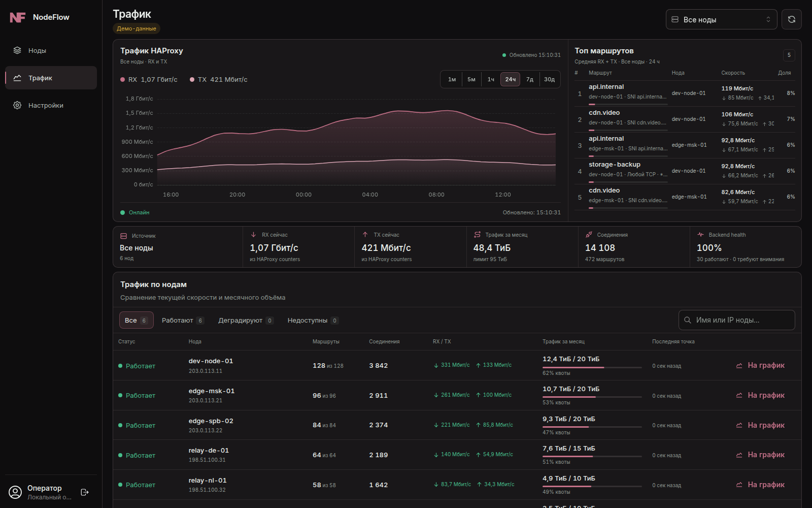Viewport: 812px width, 508px height.
Task: Toggle the RX series legend
Action: (149, 79)
